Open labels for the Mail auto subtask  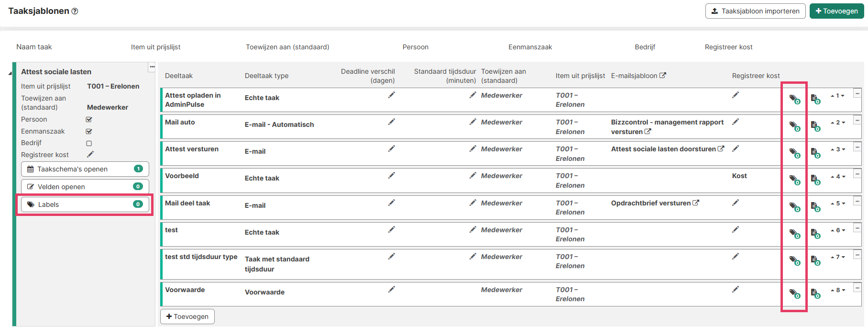pos(794,126)
